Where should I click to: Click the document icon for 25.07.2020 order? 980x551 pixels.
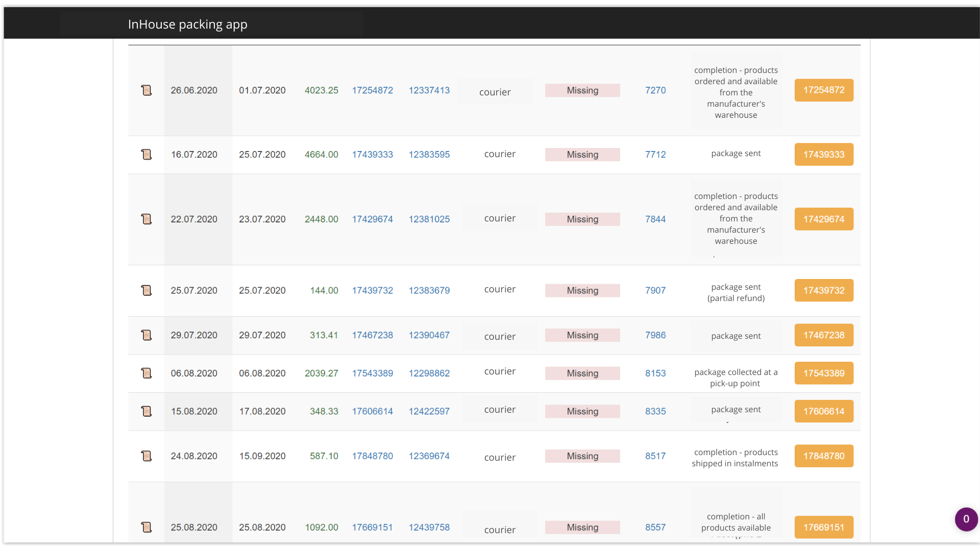pos(148,290)
